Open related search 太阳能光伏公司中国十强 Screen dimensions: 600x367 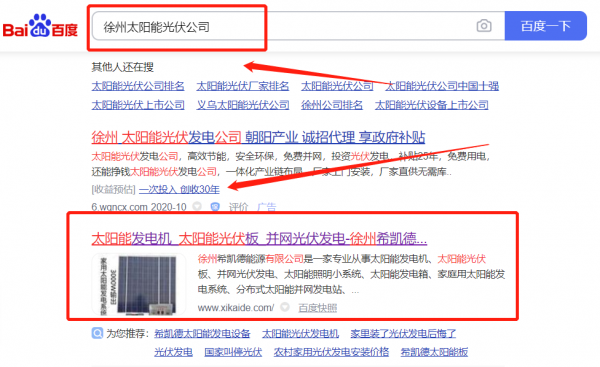pos(442,86)
